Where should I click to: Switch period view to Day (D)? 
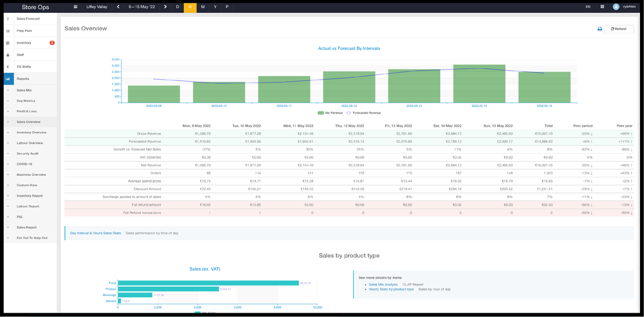tap(177, 7)
